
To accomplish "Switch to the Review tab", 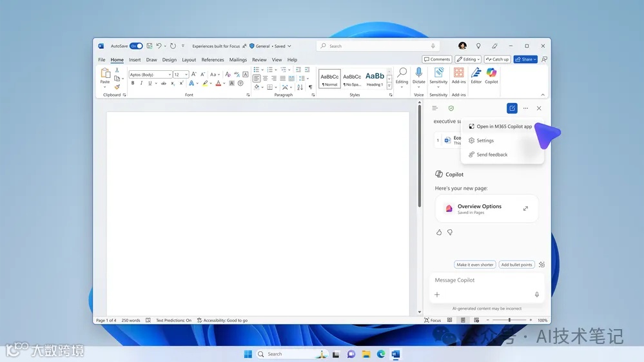I will click(x=259, y=59).
